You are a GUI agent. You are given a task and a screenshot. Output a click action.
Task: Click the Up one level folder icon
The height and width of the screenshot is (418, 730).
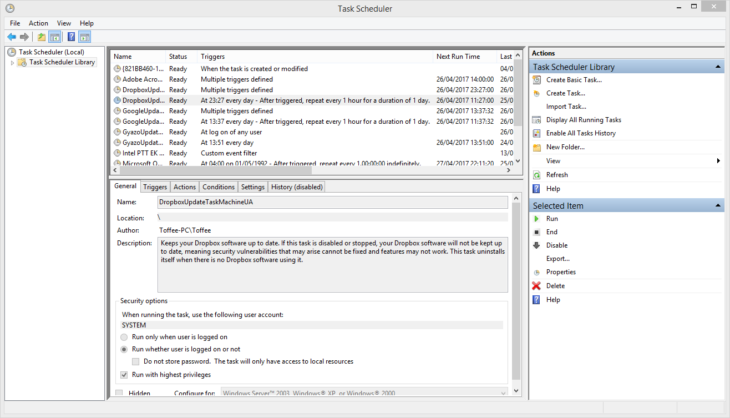41,37
